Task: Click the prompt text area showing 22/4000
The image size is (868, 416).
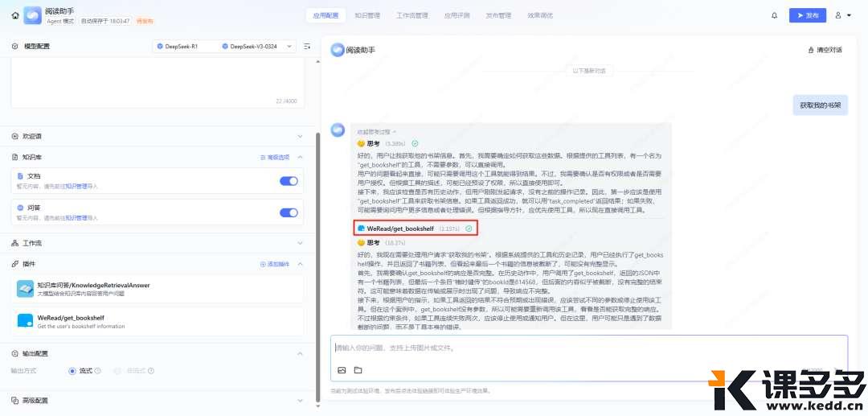Action: point(158,83)
